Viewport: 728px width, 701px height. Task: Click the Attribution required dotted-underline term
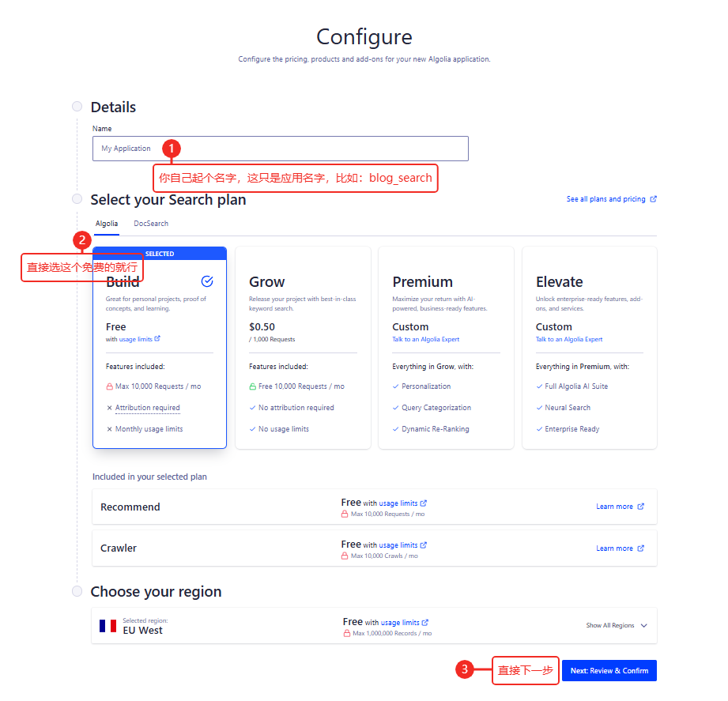point(147,408)
